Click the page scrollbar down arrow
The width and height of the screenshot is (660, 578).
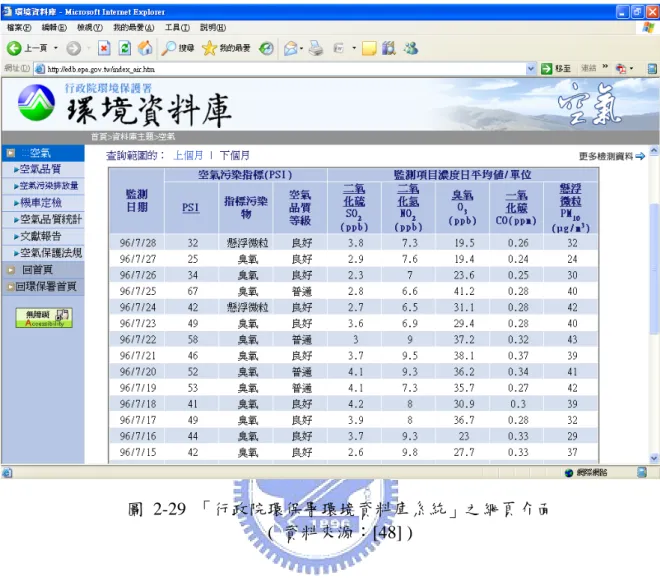pos(654,458)
